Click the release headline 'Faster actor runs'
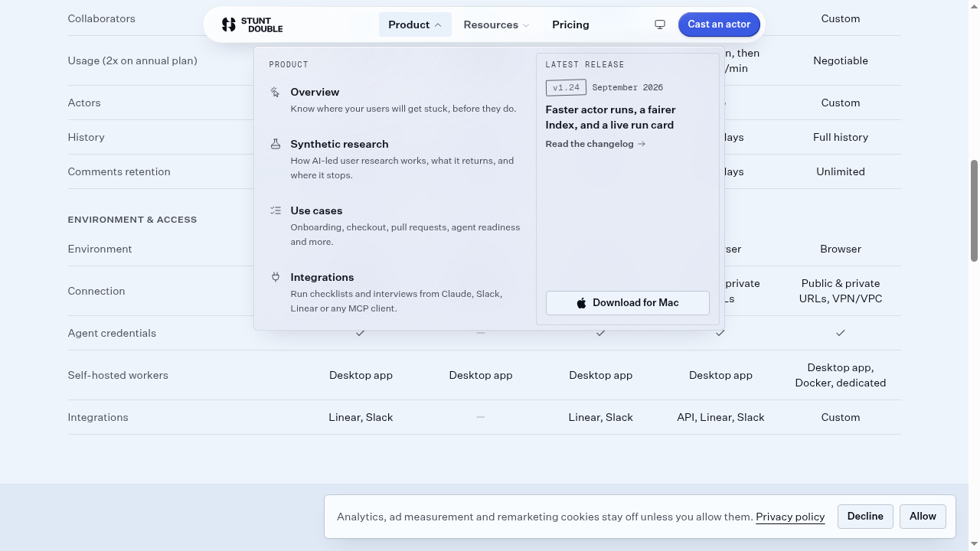 click(x=610, y=117)
